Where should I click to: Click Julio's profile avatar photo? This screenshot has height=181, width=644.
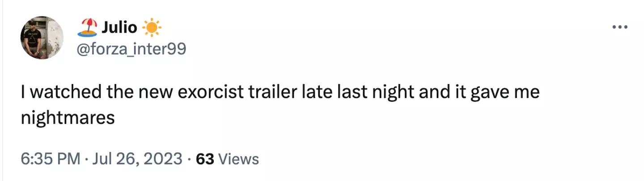click(x=42, y=38)
